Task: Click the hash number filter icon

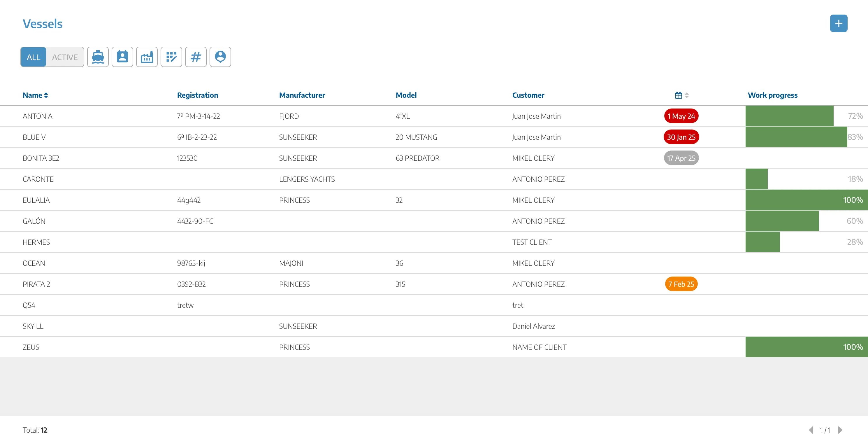Action: (x=196, y=57)
